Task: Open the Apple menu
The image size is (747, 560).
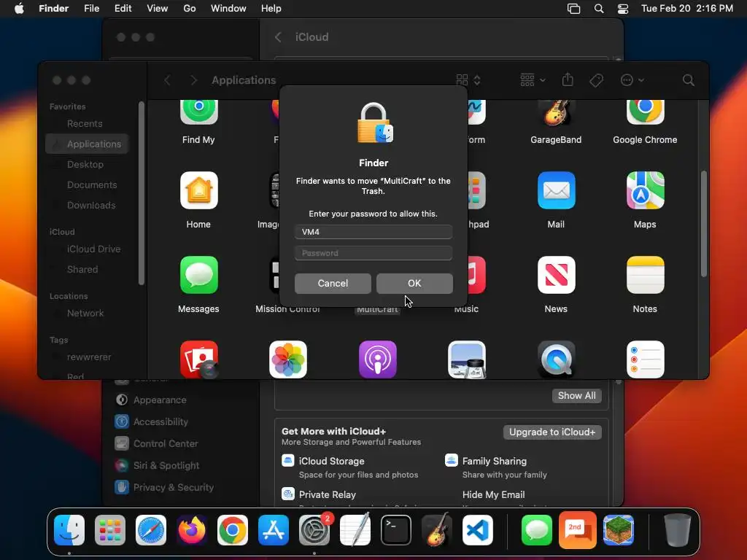Action: [x=19, y=9]
